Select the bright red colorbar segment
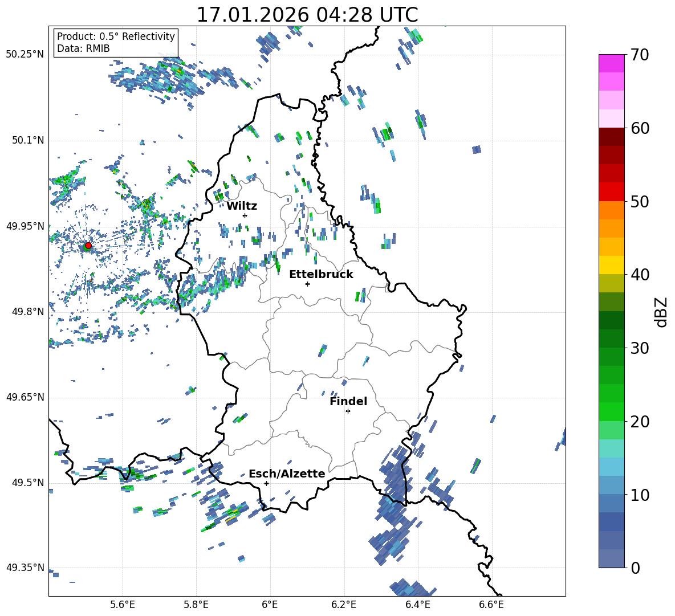Screen dimensions: 675x616 click(612, 191)
